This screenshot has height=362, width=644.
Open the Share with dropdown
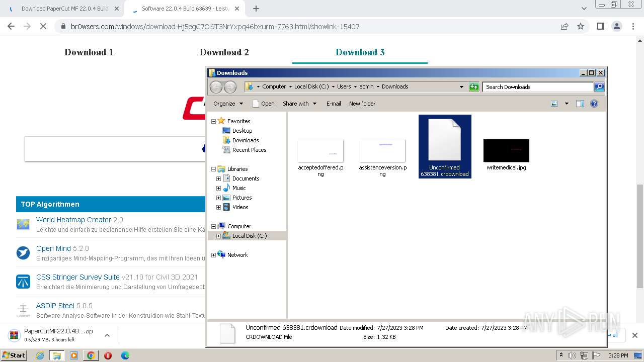300,104
